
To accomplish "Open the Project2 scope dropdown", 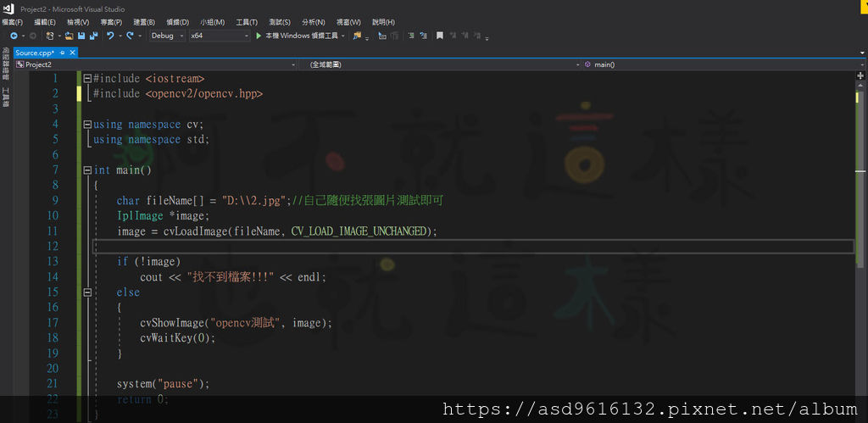I will point(157,64).
